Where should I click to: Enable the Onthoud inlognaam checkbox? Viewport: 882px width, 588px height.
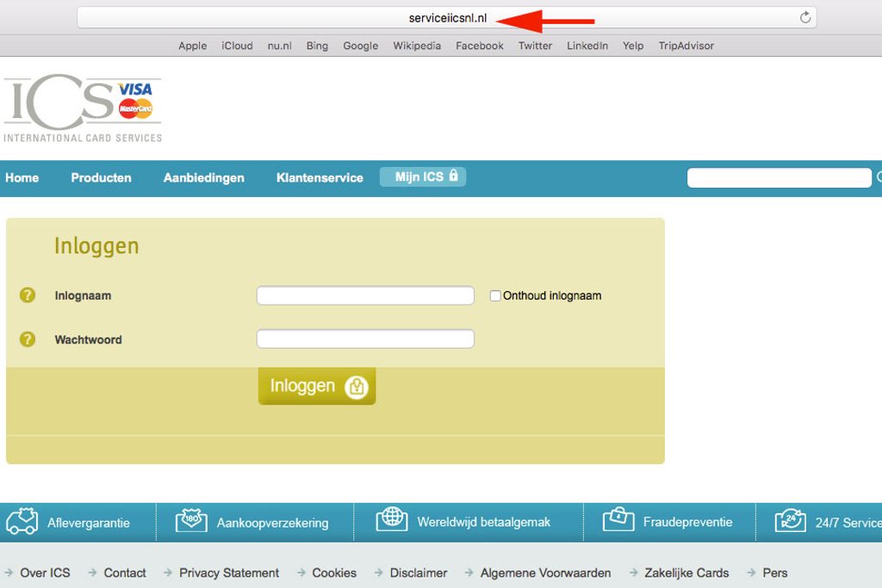495,295
